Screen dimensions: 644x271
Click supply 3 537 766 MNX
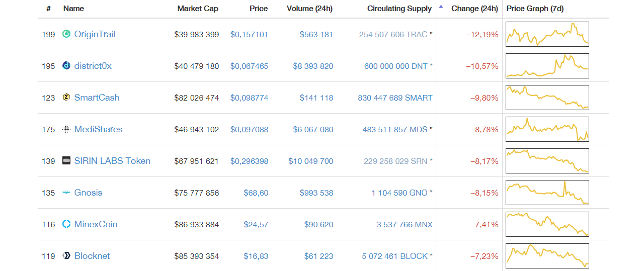pyautogui.click(x=405, y=224)
